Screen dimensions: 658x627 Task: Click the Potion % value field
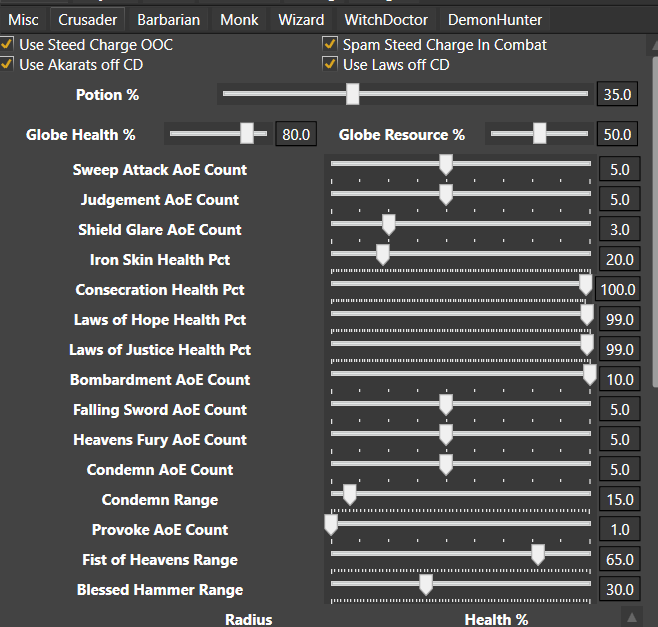tap(616, 95)
